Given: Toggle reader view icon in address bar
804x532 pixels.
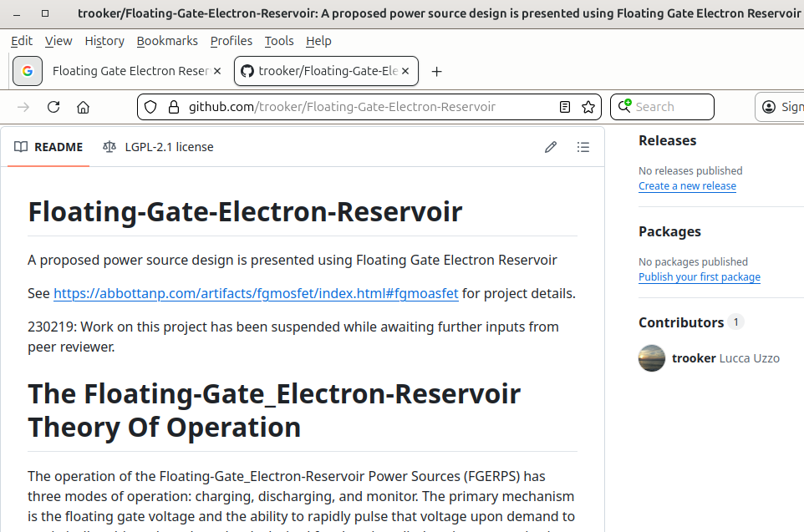Looking at the screenshot, I should point(565,107).
